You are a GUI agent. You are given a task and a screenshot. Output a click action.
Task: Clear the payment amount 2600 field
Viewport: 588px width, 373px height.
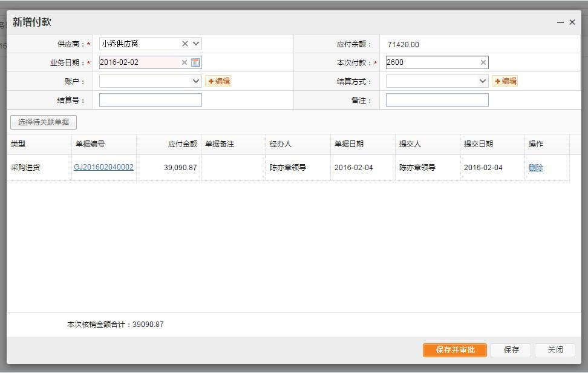pyautogui.click(x=483, y=62)
